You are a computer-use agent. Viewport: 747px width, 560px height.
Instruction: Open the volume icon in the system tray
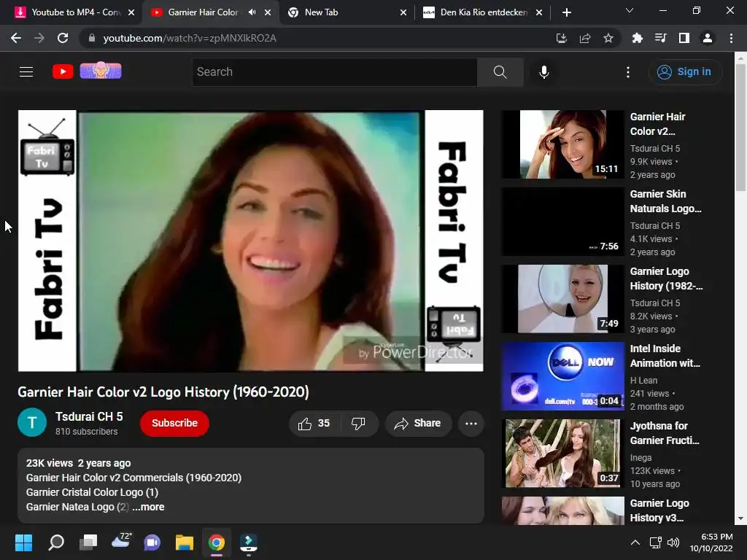pyautogui.click(x=673, y=542)
